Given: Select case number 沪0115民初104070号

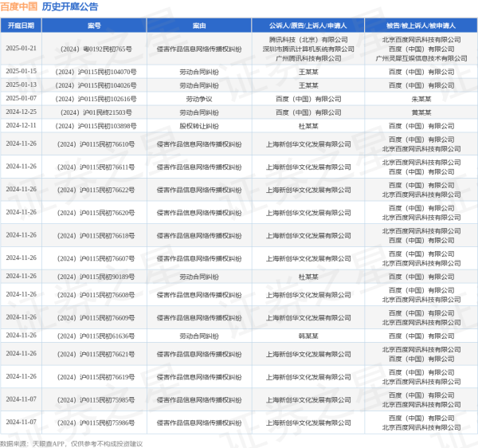Looking at the screenshot, I should 96,72.
